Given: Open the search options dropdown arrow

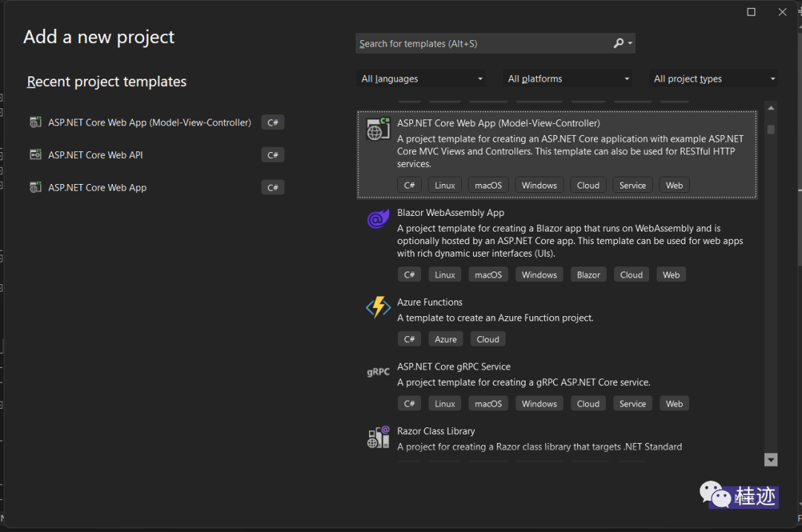Looking at the screenshot, I should [x=630, y=44].
